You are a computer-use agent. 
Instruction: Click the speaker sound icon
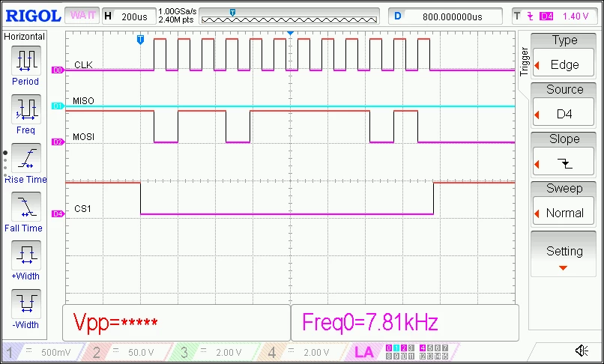[x=582, y=351]
